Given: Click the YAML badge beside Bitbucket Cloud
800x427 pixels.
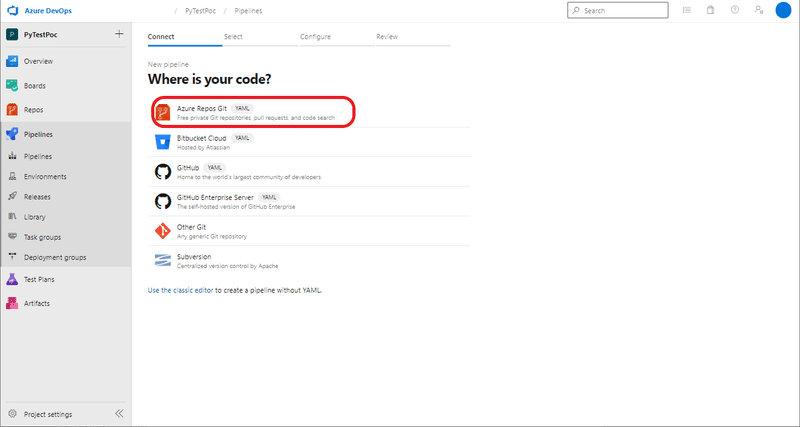Looking at the screenshot, I should point(242,138).
